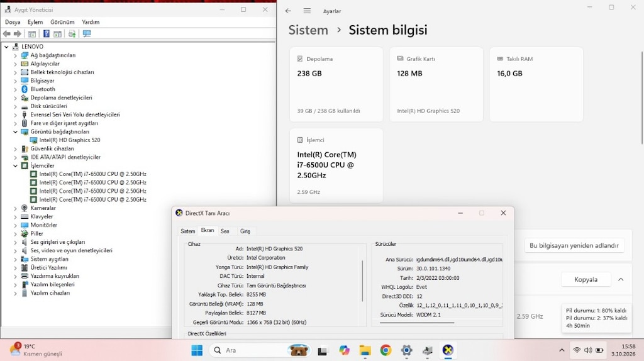
Task: Switch to Ses tab in DirectX tool
Action: pyautogui.click(x=225, y=231)
